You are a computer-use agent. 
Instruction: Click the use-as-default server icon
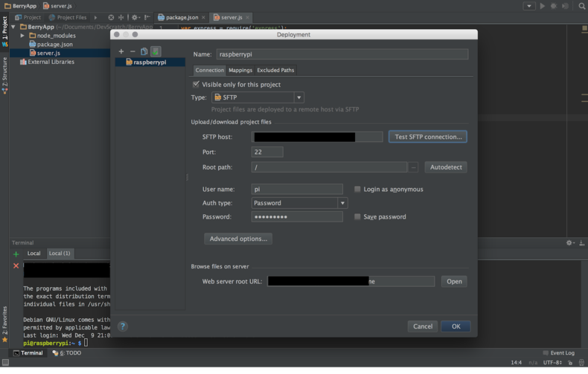pyautogui.click(x=156, y=51)
